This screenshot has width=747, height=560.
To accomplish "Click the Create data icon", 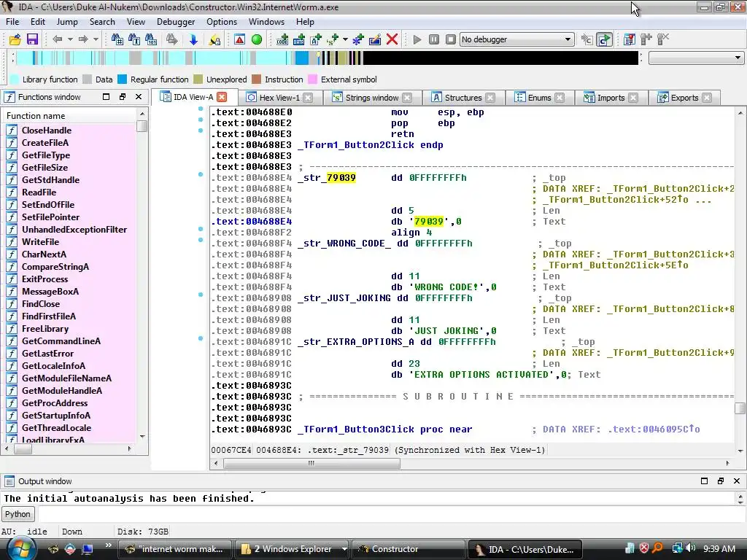I will [298, 39].
